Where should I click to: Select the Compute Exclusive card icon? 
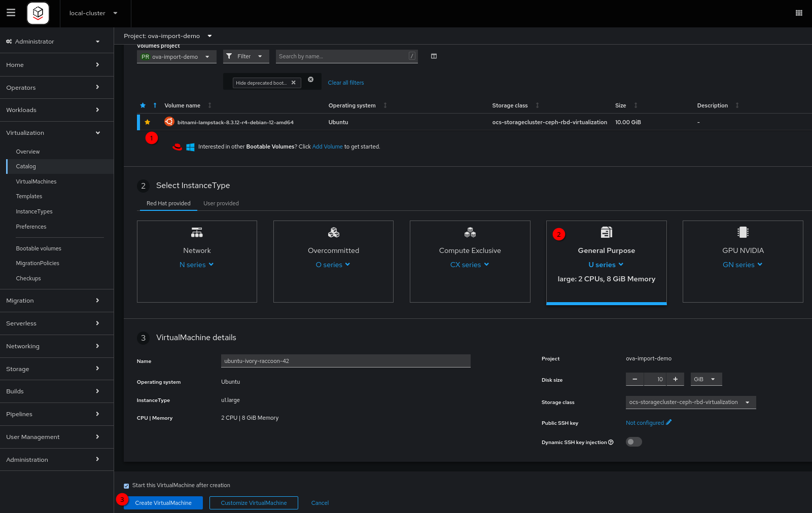coord(470,233)
